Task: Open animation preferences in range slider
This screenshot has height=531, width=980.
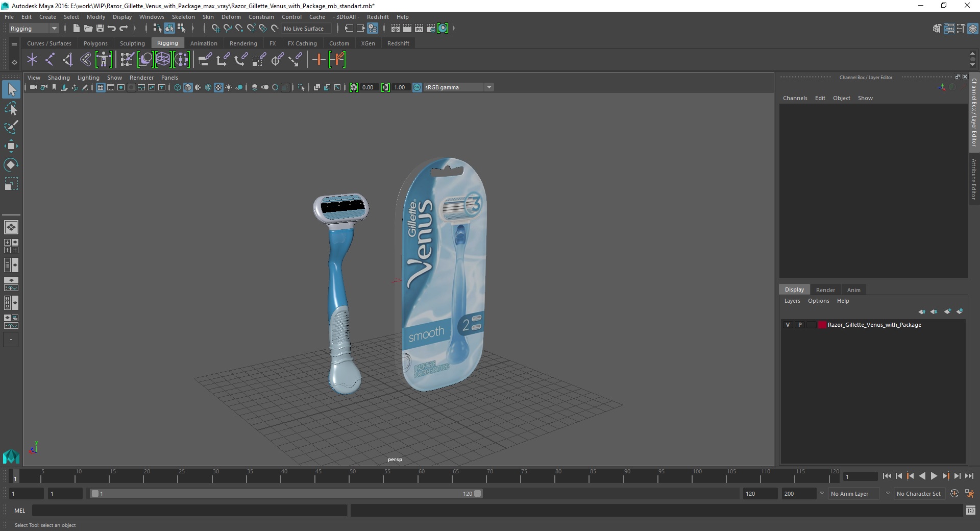Action: 969,494
